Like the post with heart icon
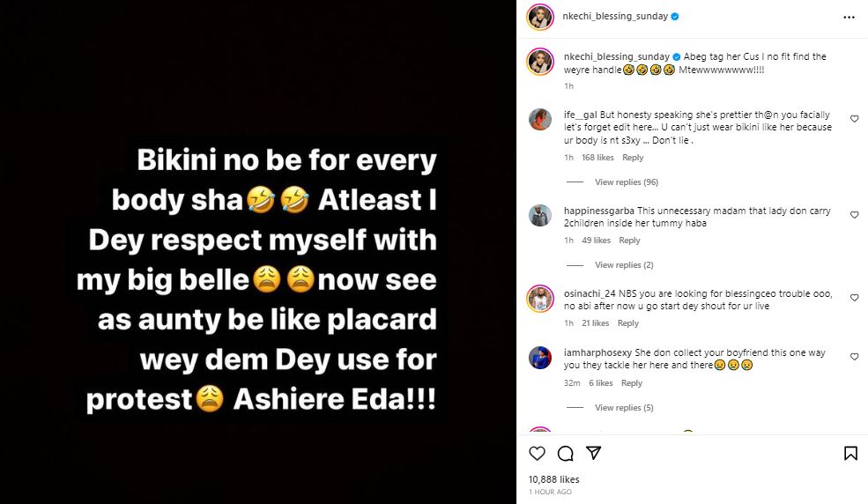 [537, 453]
